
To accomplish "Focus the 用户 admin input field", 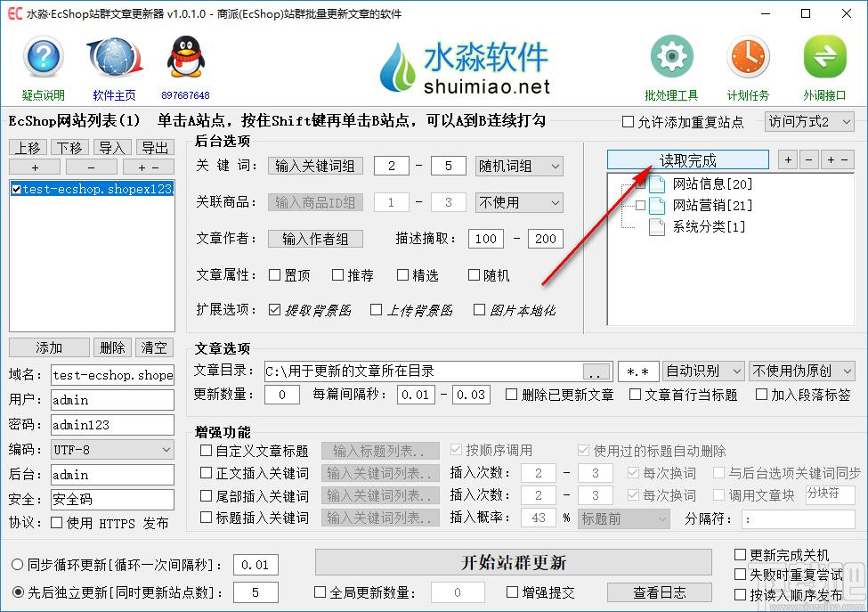I will (112, 400).
